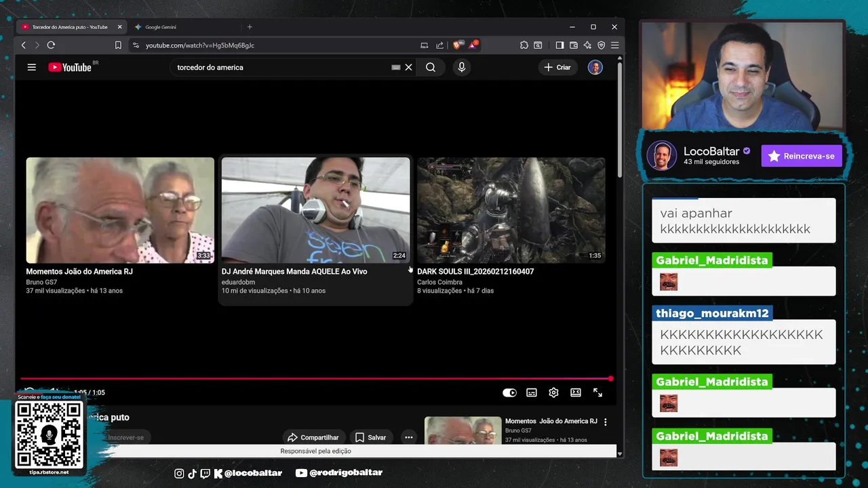Click the LocoBaltar streamer name
Screen dimensions: 868x488
tap(711, 151)
